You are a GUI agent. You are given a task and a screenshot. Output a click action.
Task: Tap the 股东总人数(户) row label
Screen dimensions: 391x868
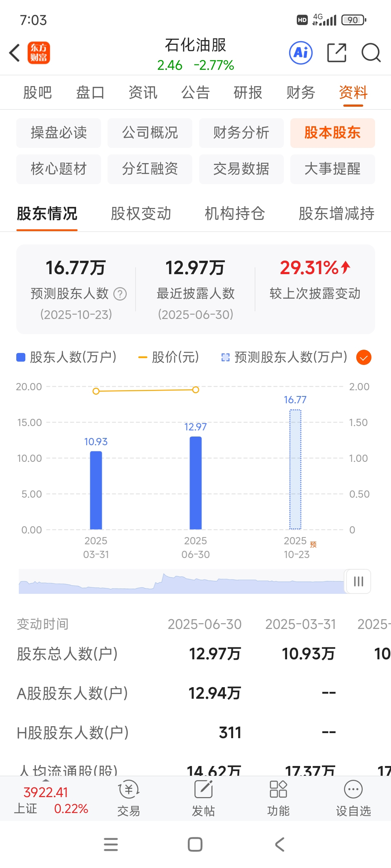[x=67, y=654]
